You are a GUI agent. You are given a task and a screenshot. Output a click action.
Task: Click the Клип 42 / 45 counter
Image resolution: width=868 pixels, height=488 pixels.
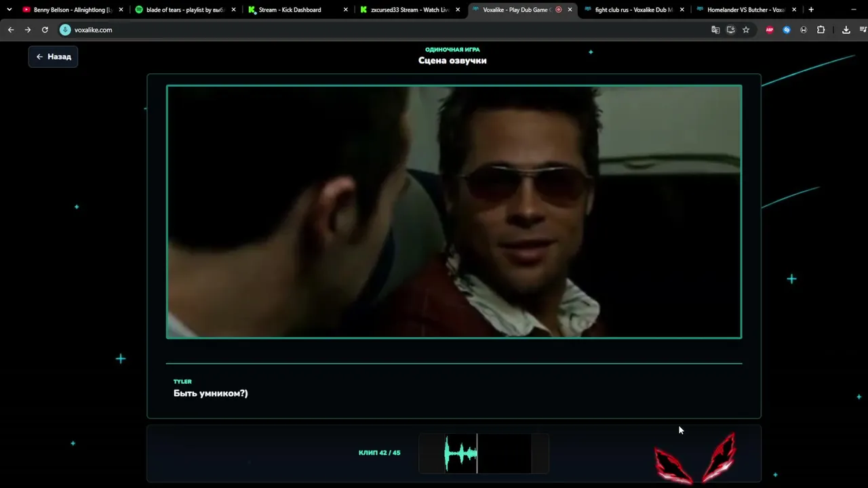(x=380, y=453)
